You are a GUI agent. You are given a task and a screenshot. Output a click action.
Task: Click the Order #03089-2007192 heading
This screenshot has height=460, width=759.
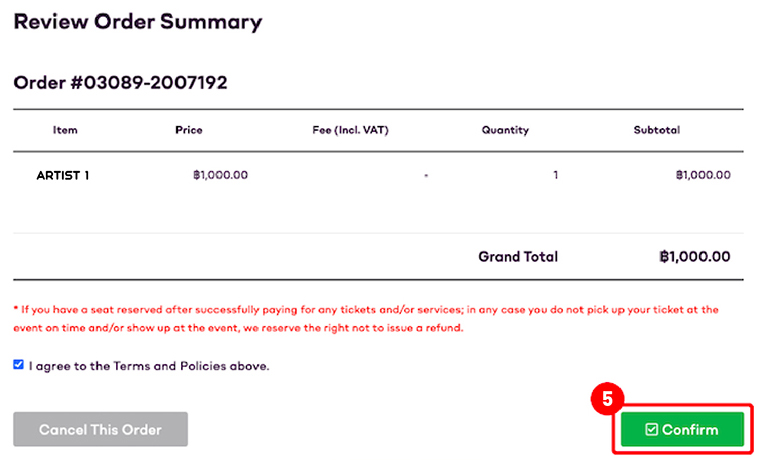point(120,83)
